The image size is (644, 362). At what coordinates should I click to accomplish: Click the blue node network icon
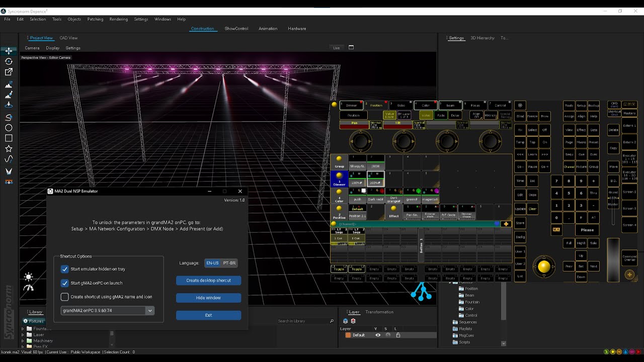[421, 291]
